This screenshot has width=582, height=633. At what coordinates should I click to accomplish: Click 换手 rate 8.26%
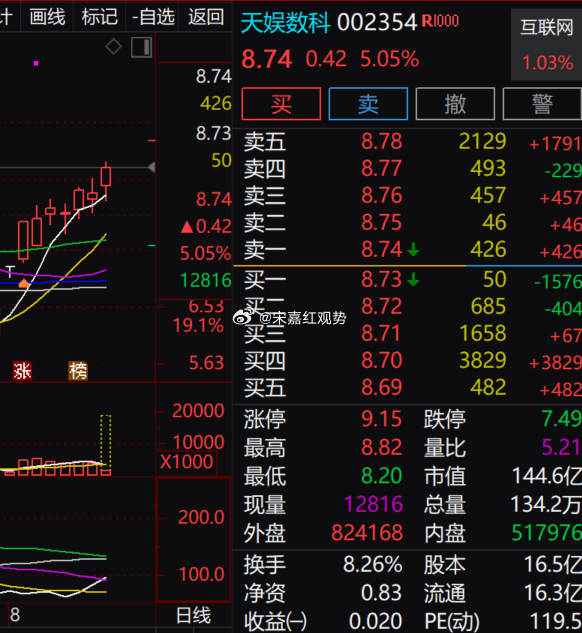point(373,564)
